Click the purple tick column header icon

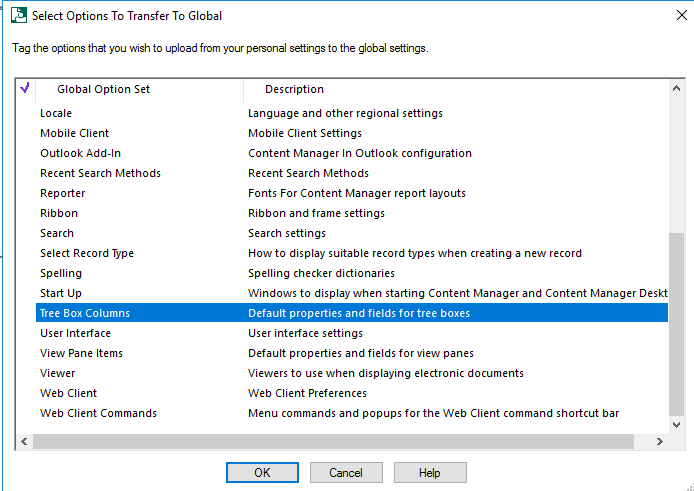(25, 89)
